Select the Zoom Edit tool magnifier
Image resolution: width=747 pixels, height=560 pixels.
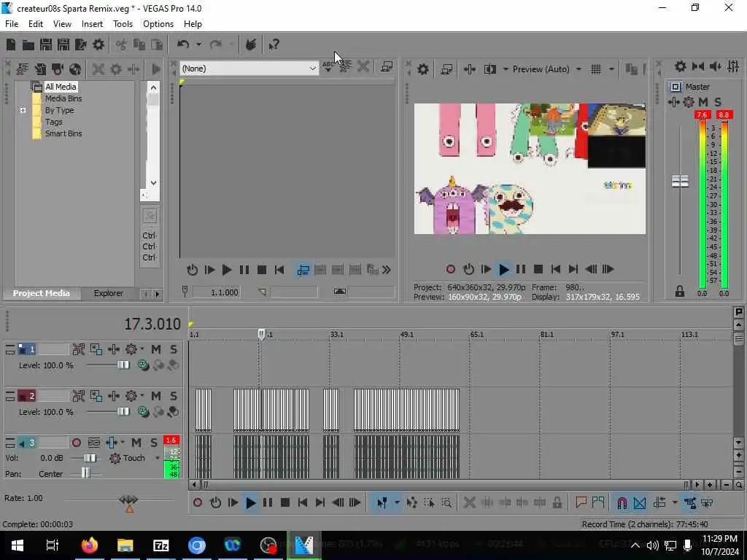click(446, 503)
